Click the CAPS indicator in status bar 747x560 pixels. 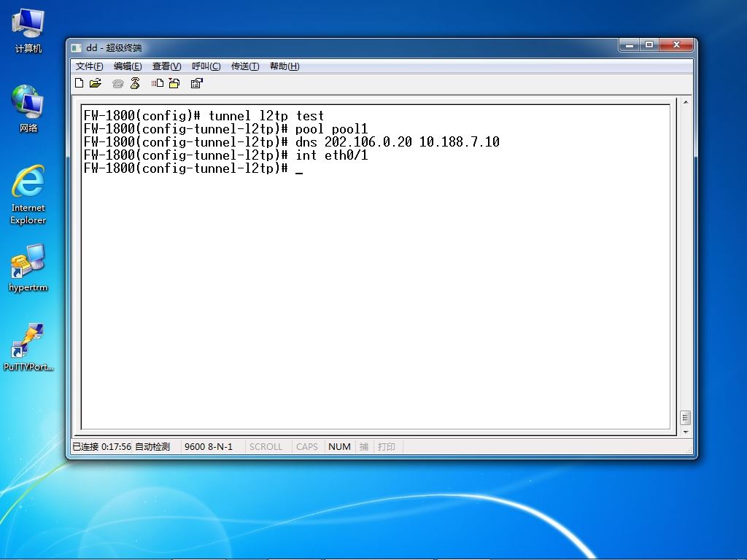(307, 447)
